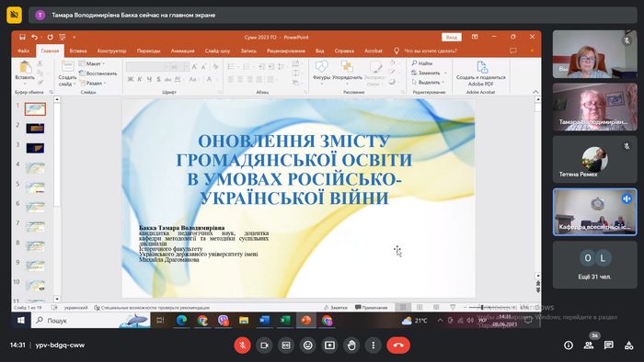This screenshot has width=644, height=362.
Task: Open Excel from the taskbar
Action: click(285, 320)
